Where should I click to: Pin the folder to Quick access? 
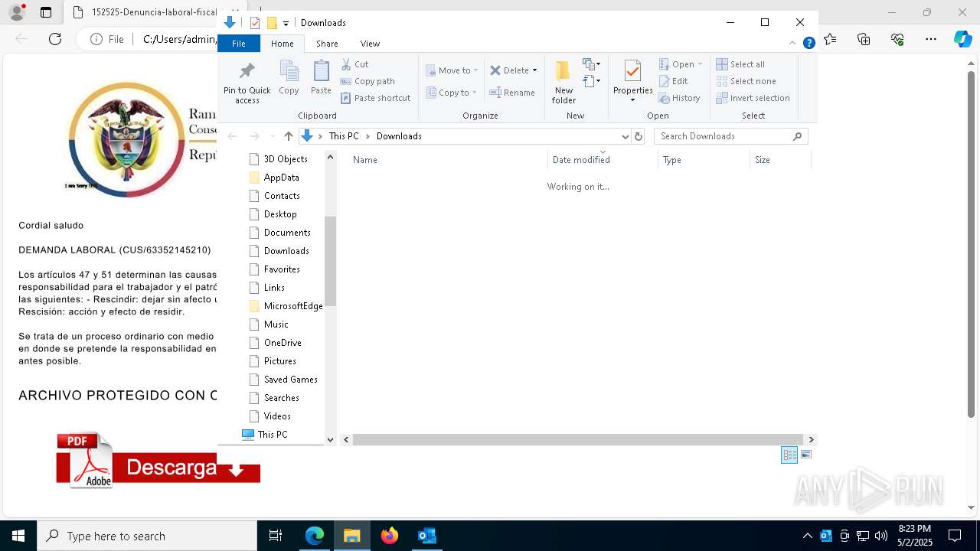247,82
